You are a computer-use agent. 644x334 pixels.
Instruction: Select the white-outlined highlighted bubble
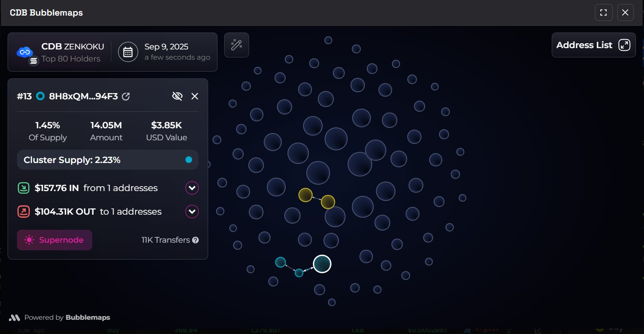point(322,264)
